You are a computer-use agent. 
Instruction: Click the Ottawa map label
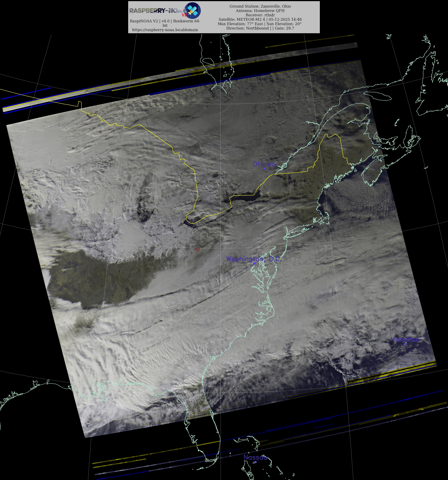264,164
